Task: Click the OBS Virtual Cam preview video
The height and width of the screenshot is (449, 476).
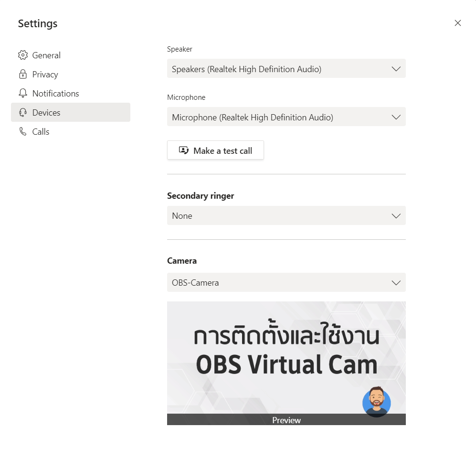Action: [286, 358]
